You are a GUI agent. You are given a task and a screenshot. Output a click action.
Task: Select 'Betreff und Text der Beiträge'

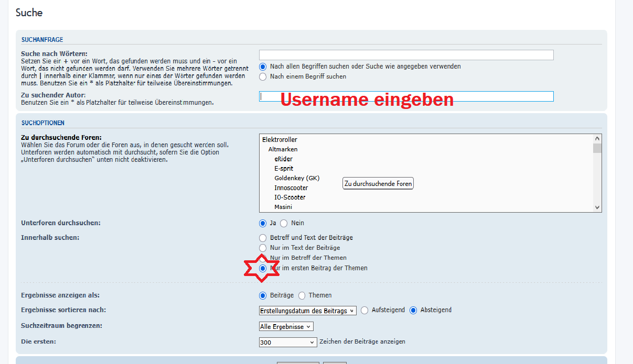[x=263, y=238]
